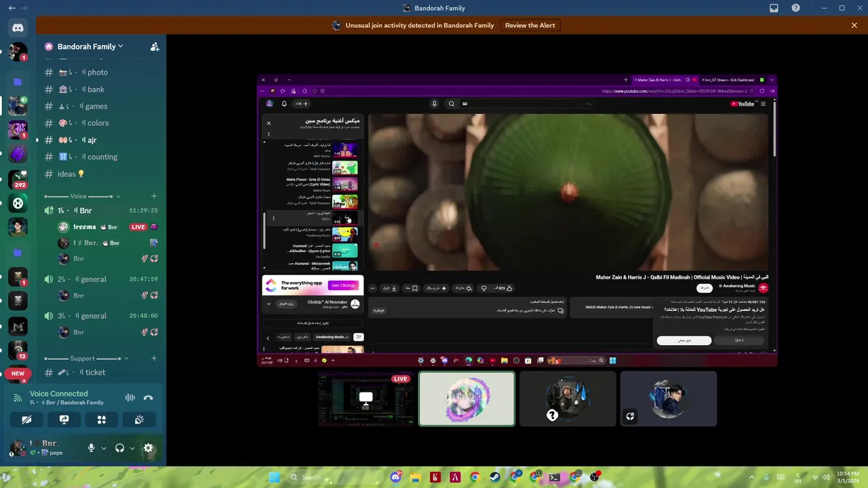Image resolution: width=868 pixels, height=488 pixels.
Task: Go back with the title bar arrow
Action: click(12, 8)
